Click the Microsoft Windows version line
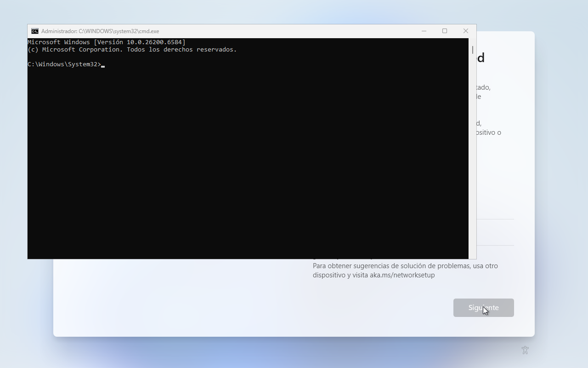 (107, 42)
